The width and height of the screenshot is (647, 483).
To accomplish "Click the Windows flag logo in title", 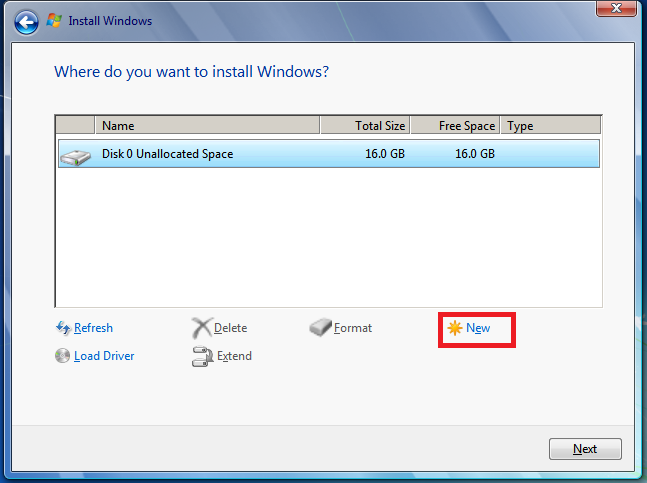I will tap(54, 20).
